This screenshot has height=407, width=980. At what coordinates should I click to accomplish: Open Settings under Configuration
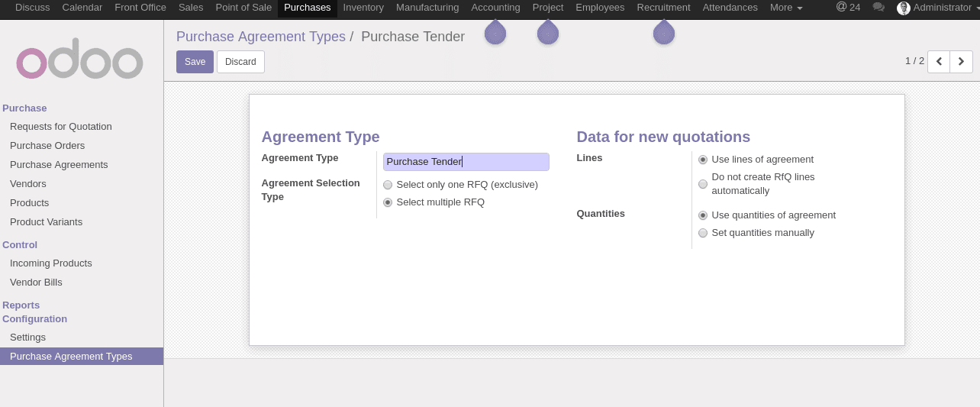pyautogui.click(x=27, y=338)
